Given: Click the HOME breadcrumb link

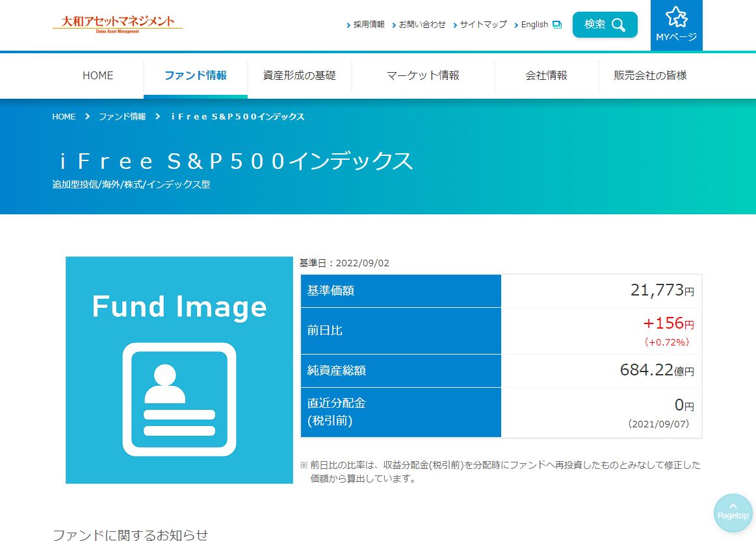Looking at the screenshot, I should click(64, 117).
